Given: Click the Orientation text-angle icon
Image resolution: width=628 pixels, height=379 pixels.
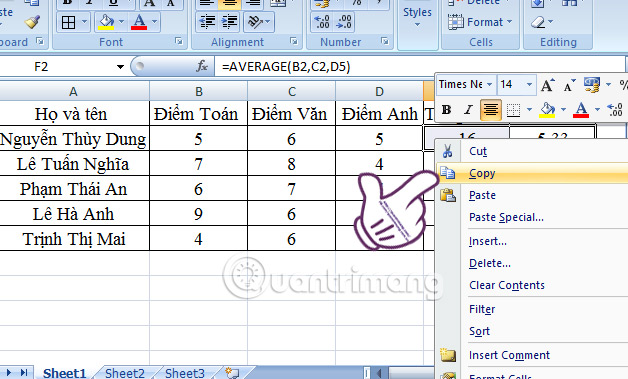Looking at the screenshot, I should (x=254, y=22).
